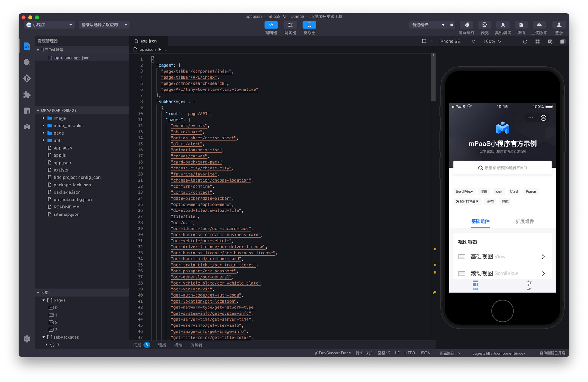Toggle the debugger (调试器) panel button

pyautogui.click(x=290, y=25)
